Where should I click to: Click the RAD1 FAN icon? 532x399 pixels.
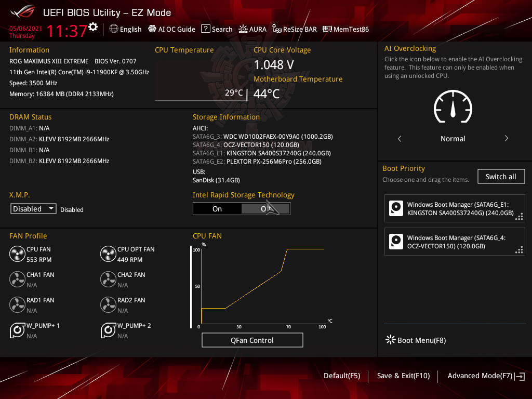(x=17, y=305)
